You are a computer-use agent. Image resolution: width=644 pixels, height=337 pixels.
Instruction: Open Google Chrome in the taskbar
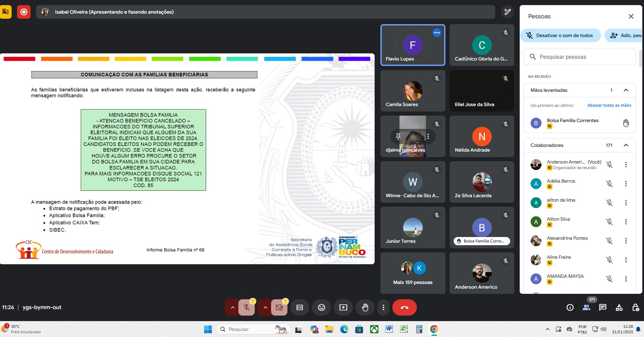tap(434, 329)
